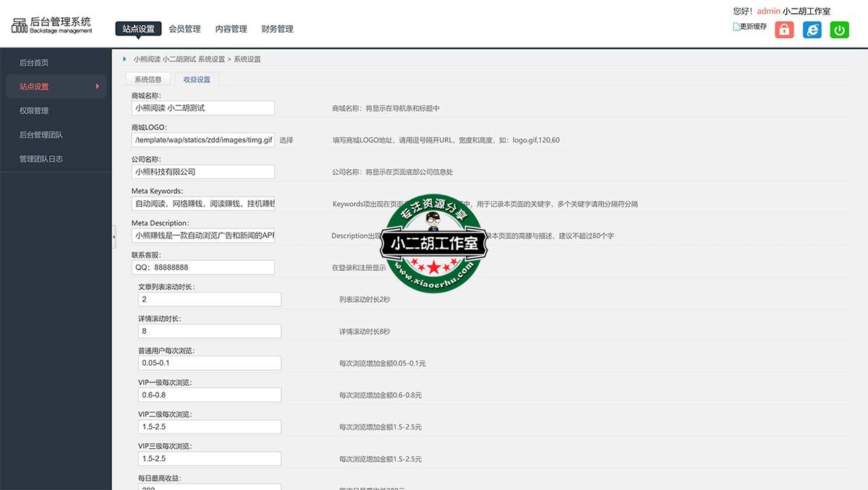
Task: Open the 内容管理 top menu
Action: tap(231, 29)
